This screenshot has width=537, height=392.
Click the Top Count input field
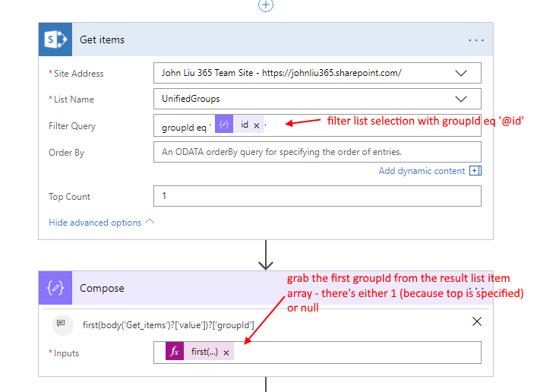(x=317, y=196)
